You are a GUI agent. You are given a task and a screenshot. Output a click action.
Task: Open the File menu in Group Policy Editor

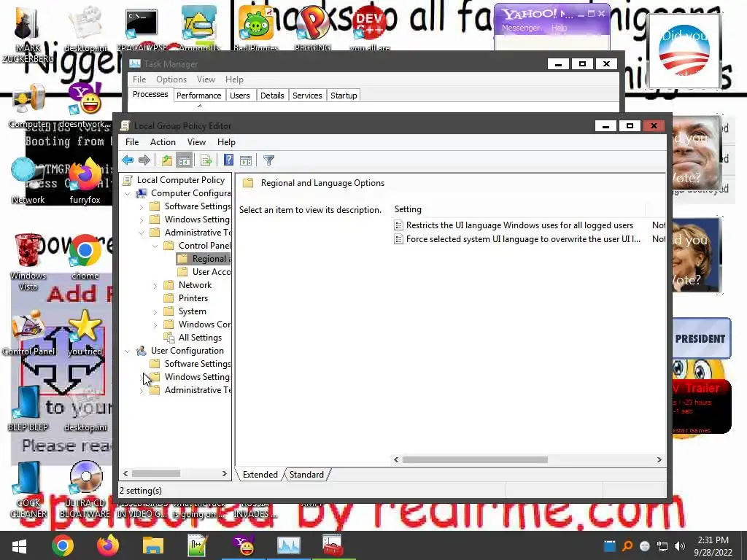tap(132, 142)
